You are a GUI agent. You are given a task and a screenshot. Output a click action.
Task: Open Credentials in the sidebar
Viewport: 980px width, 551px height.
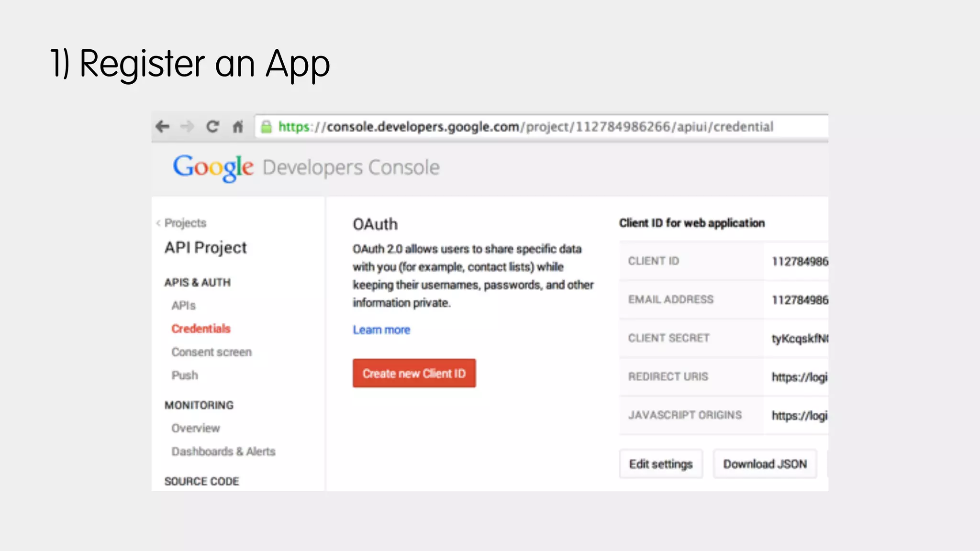pos(200,329)
